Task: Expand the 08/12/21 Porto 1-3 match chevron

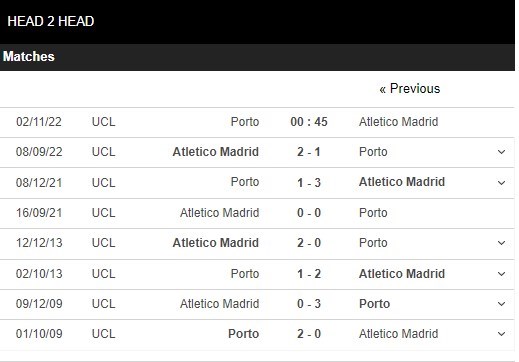Action: (x=501, y=183)
